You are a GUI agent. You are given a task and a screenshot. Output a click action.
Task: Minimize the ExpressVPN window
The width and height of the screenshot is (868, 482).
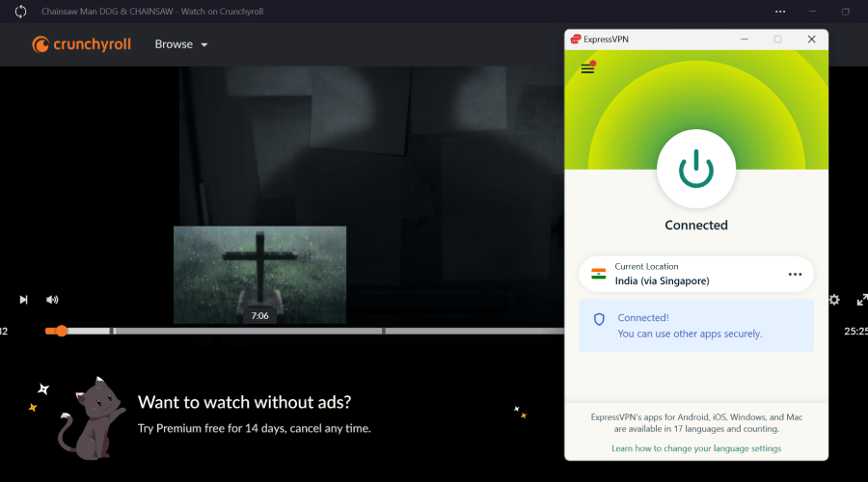(x=745, y=40)
